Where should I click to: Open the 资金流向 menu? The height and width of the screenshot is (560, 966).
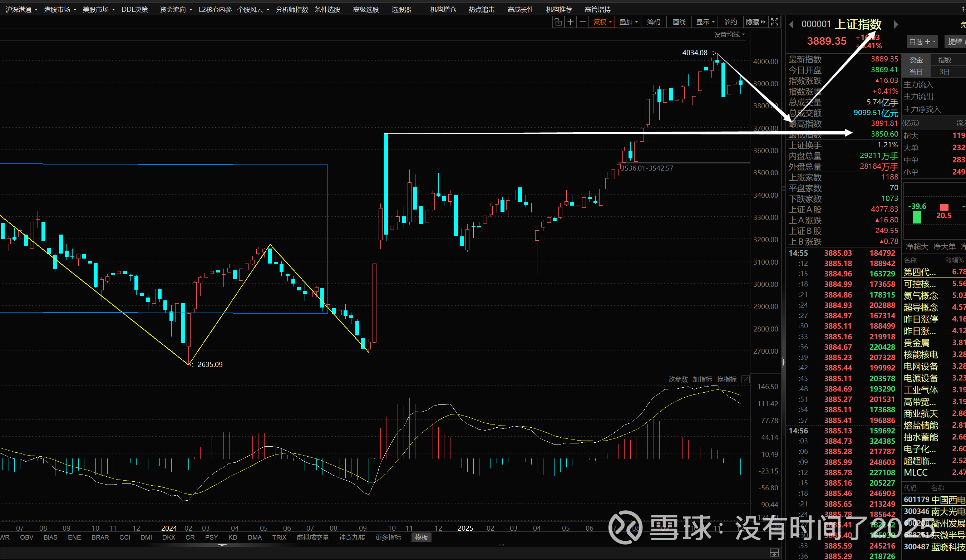point(175,10)
